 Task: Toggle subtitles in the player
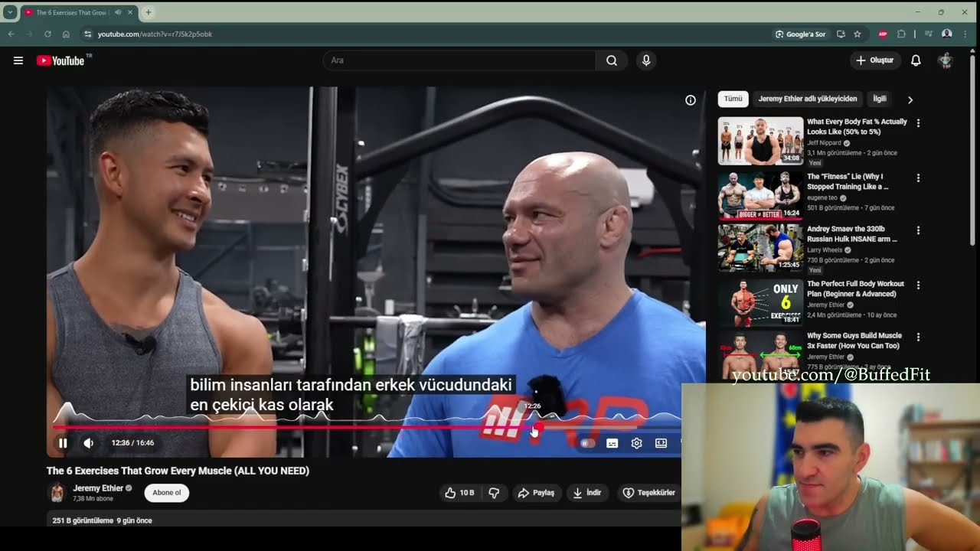click(612, 443)
